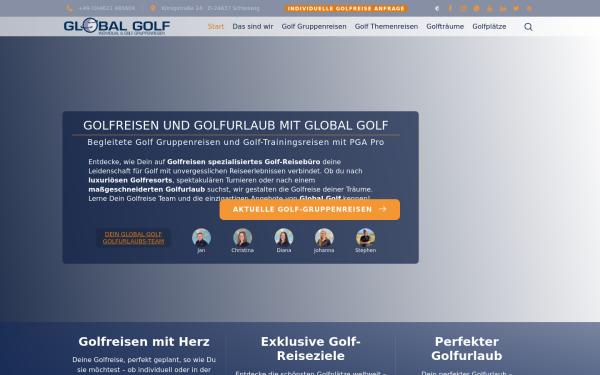Open the Das sind wir menu
The image size is (600, 375).
tap(253, 26)
